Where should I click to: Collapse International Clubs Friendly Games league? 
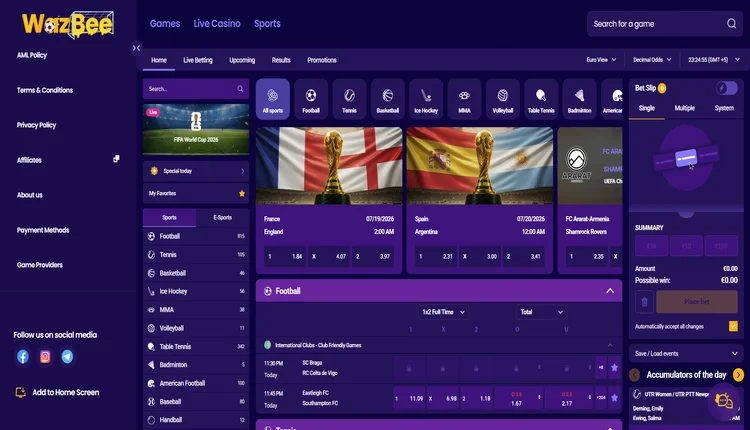pos(610,345)
